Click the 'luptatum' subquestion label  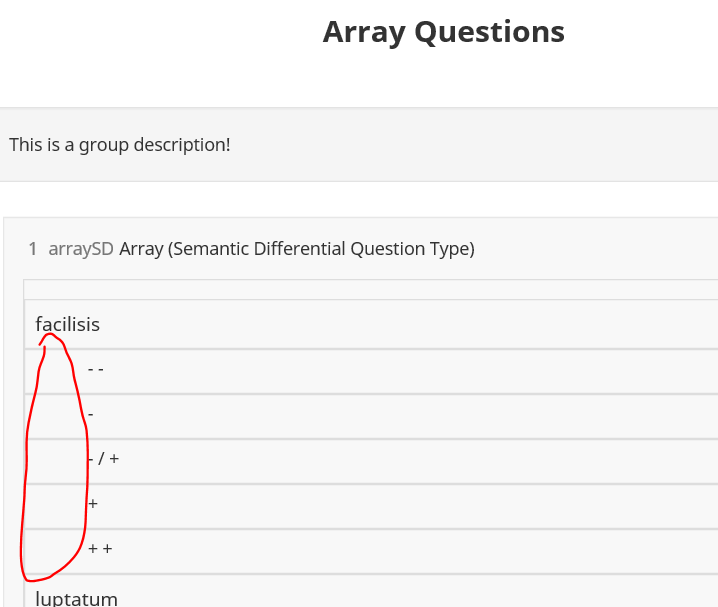click(76, 598)
